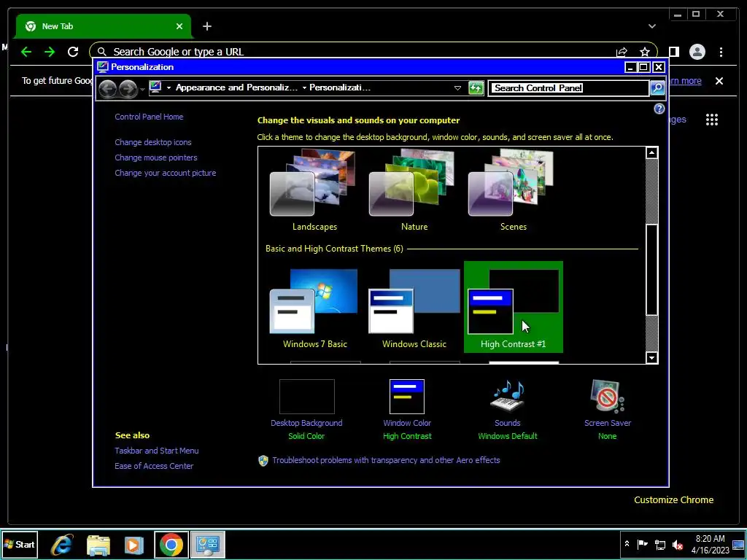Click the Customize Chrome button
This screenshot has height=560, width=747.
pos(673,499)
